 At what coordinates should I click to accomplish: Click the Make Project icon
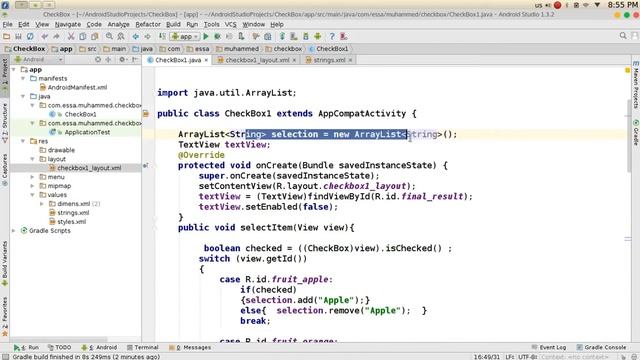click(162, 36)
